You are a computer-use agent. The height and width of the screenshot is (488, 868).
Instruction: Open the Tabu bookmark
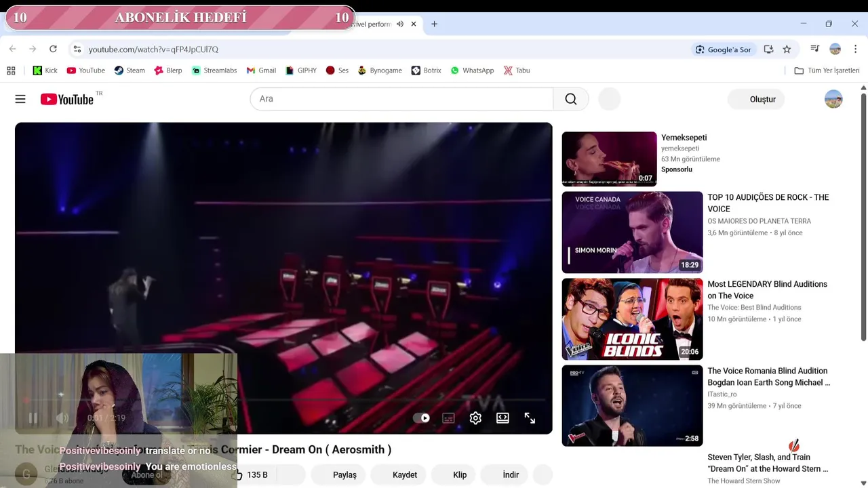pos(517,70)
